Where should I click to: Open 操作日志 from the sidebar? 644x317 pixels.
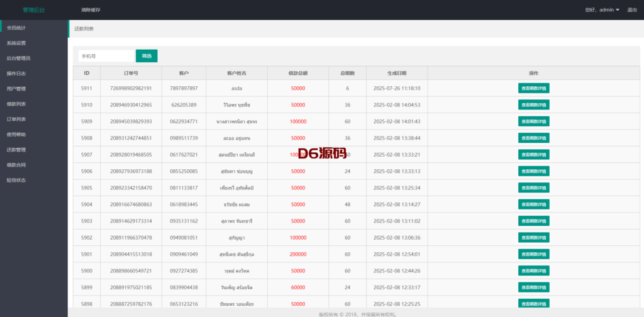point(16,74)
